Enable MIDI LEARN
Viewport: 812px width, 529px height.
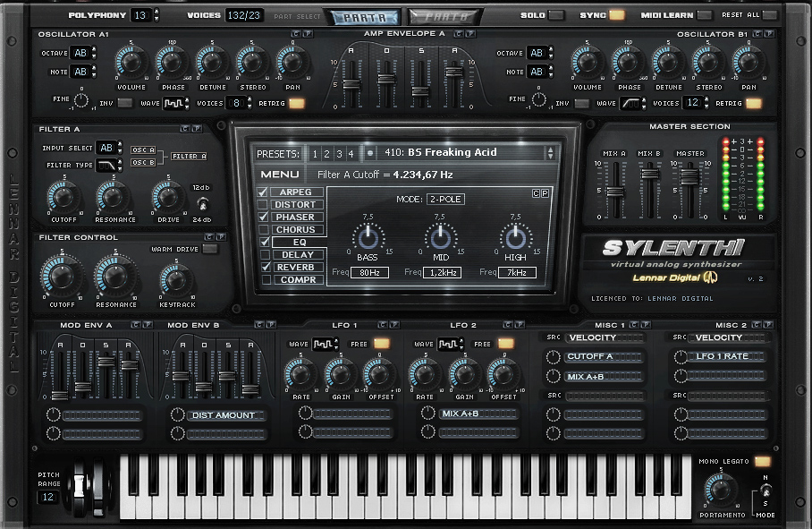[x=705, y=15]
